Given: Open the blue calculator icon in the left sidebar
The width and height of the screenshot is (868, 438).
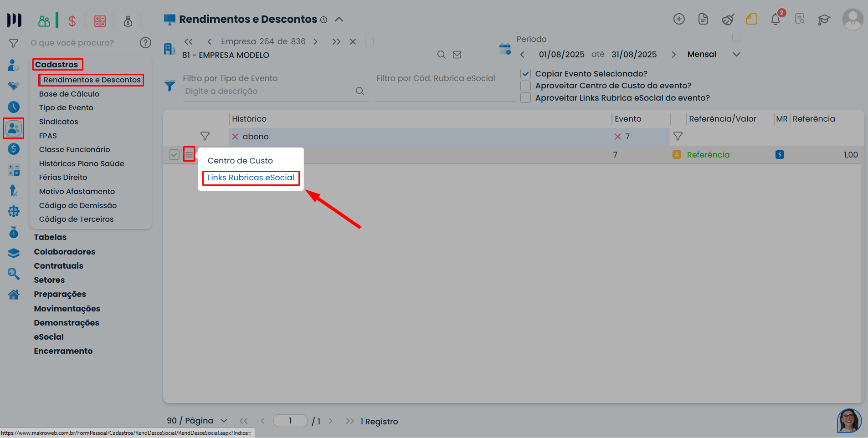Looking at the screenshot, I should (x=14, y=170).
